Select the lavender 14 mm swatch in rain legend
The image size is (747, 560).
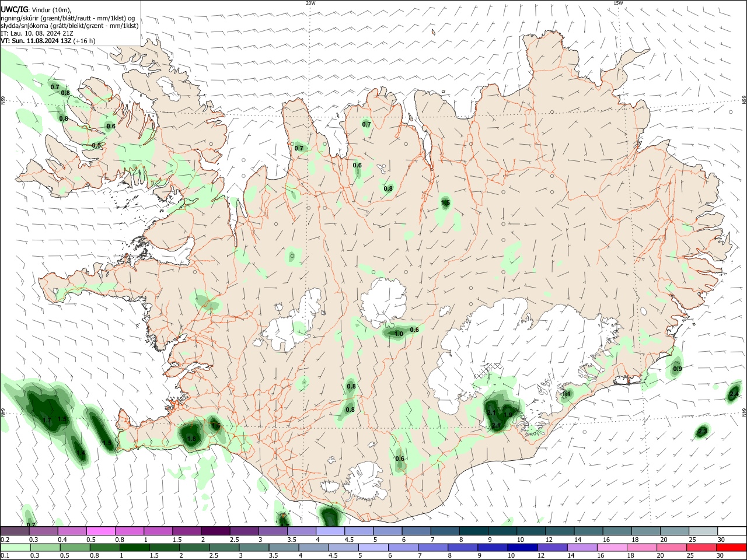[x=582, y=547]
